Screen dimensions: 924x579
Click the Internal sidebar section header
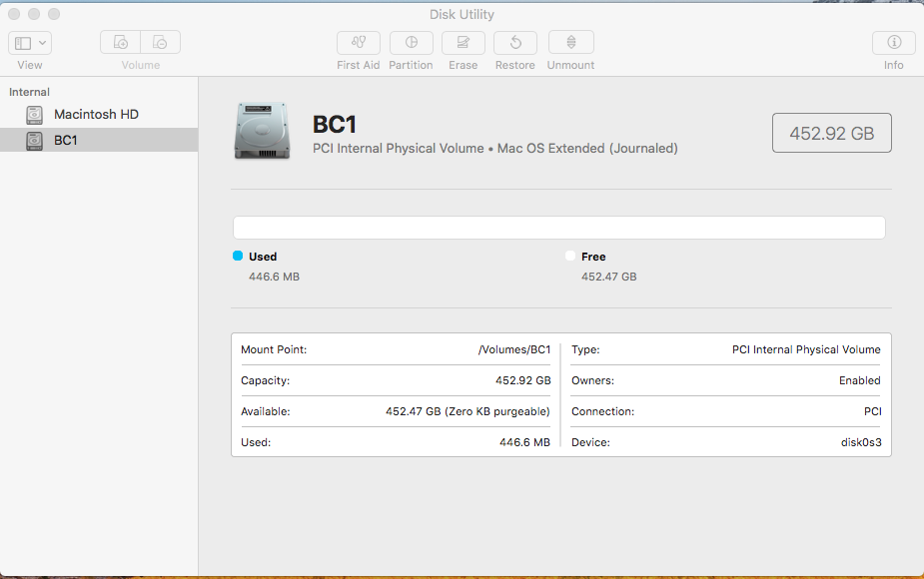coord(29,92)
